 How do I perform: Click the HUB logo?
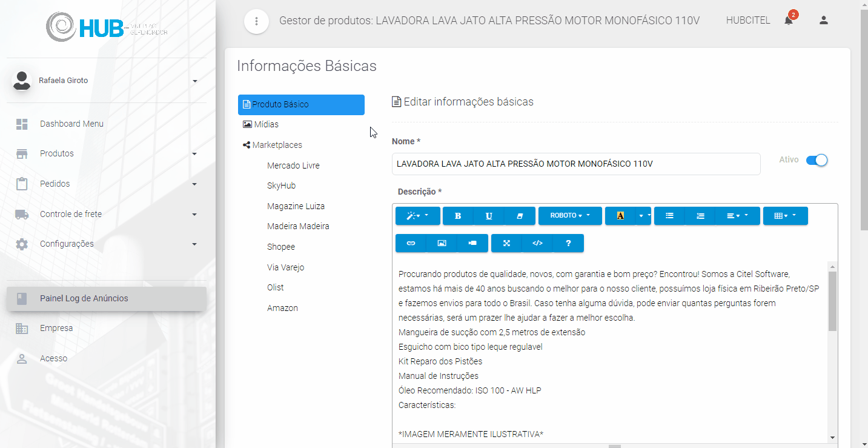pyautogui.click(x=107, y=27)
